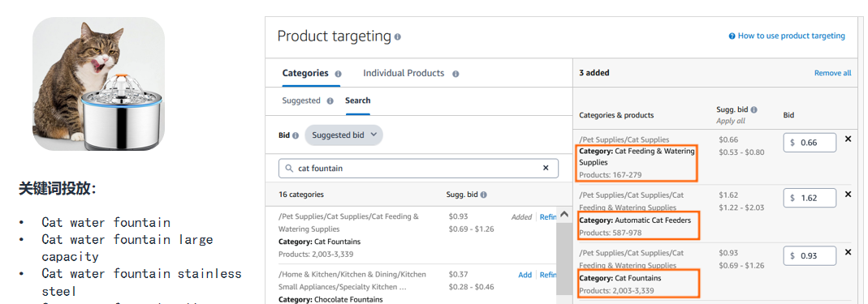868x304 pixels.
Task: Click info icon next to Suggested sub-tab
Action: [330, 101]
